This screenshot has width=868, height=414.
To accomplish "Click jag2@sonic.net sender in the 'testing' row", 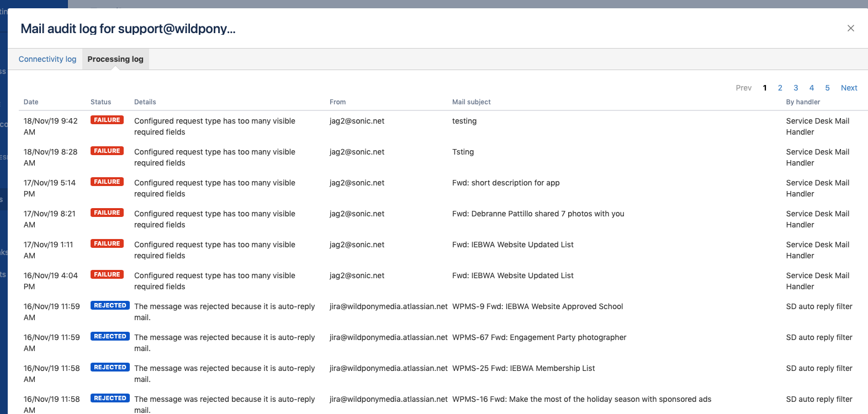I will pos(357,121).
